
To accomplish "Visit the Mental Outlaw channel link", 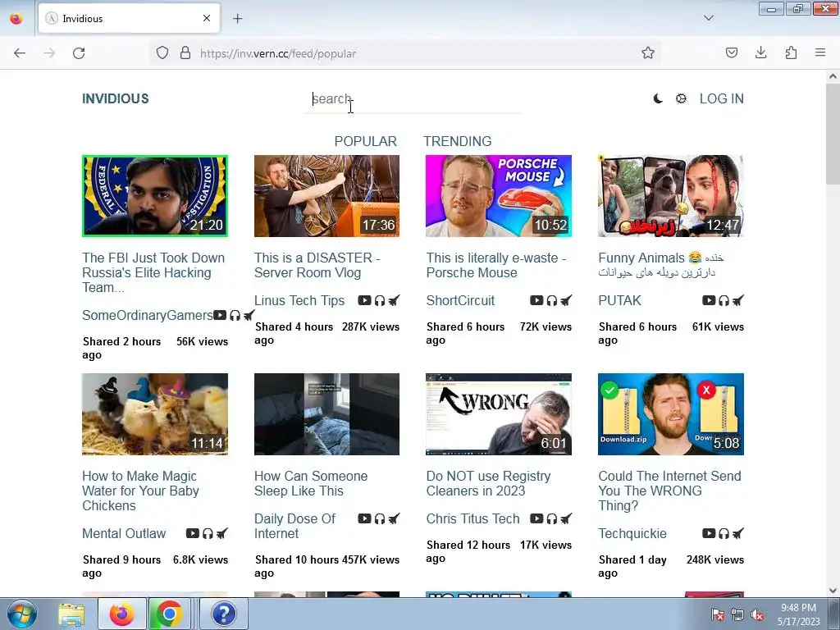I will click(x=124, y=533).
